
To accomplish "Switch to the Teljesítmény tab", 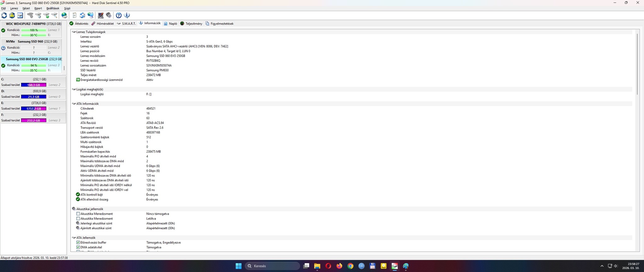I will tap(191, 24).
